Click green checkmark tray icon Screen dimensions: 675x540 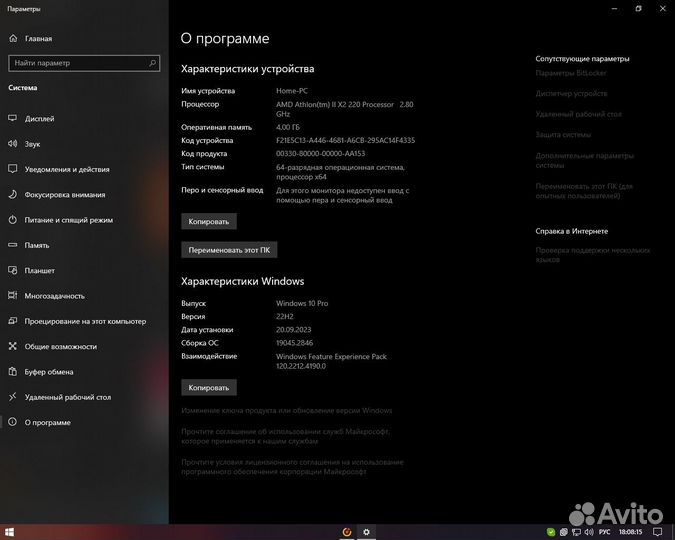[x=551, y=532]
